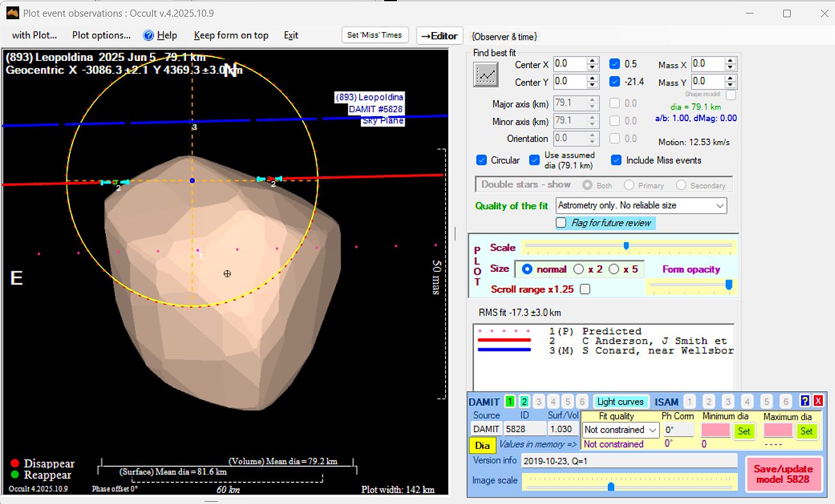Screen dimensions: 835x504
Task: Toggle Include Miss events checkbox
Action: pyautogui.click(x=616, y=160)
